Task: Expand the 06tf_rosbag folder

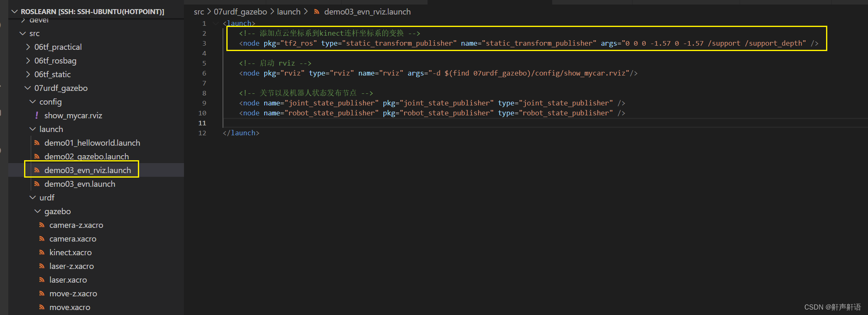Action: (x=28, y=61)
